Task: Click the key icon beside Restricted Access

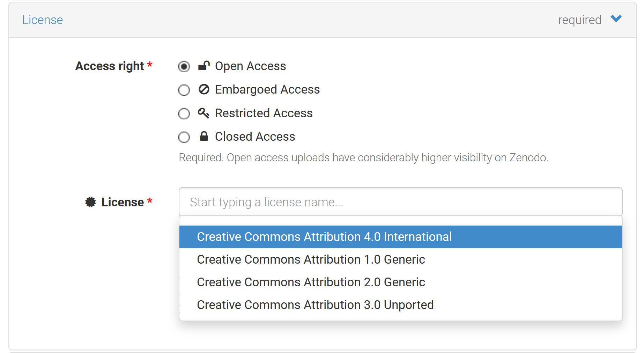Action: pyautogui.click(x=203, y=113)
